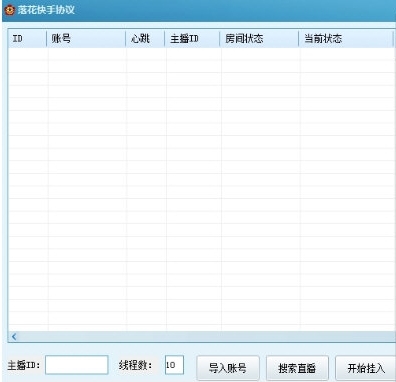Click the 主播ID column header
This screenshot has width=396, height=382.
tap(192, 39)
